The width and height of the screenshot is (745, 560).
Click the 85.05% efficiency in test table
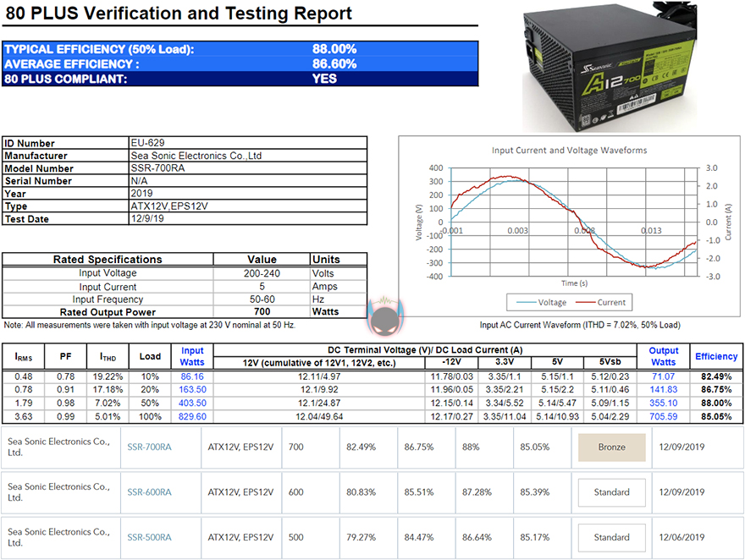coord(716,416)
